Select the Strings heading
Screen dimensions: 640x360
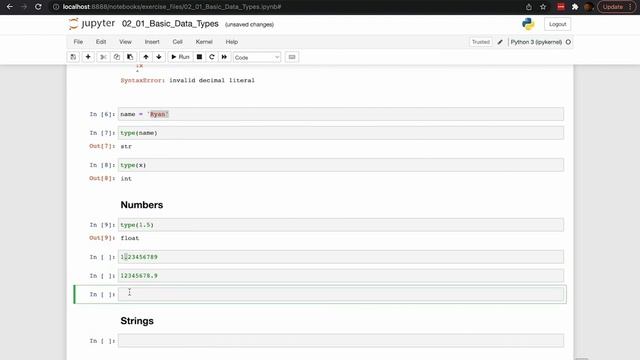click(x=137, y=321)
